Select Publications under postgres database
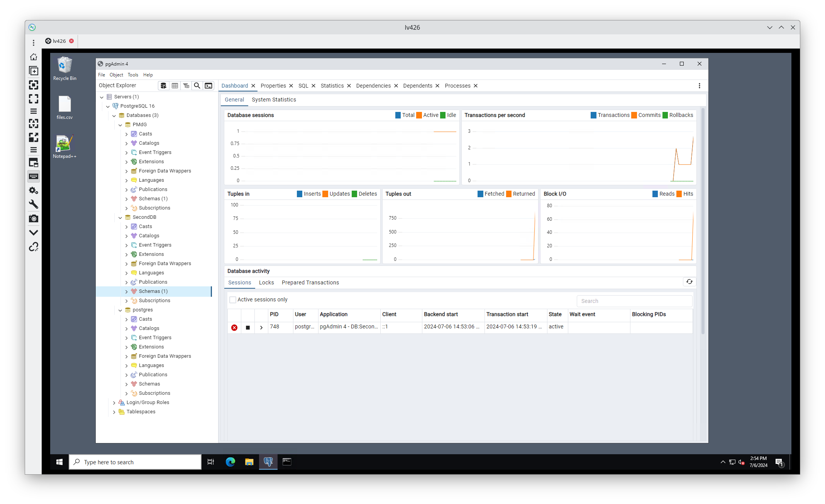 (153, 375)
